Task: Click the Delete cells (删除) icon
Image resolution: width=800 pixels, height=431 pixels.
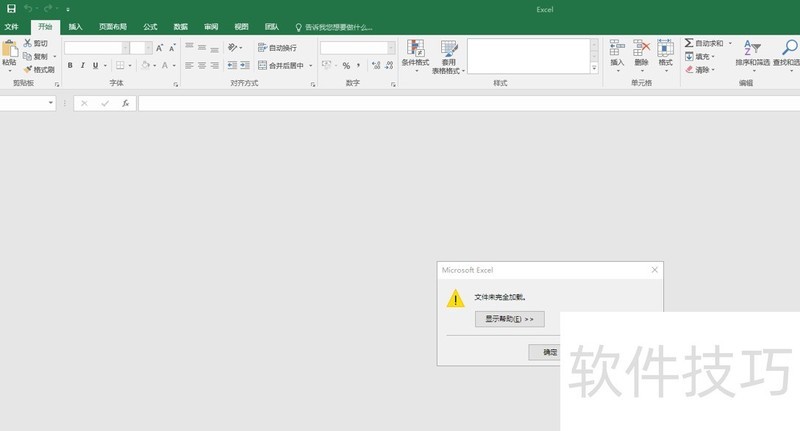Action: [641, 50]
